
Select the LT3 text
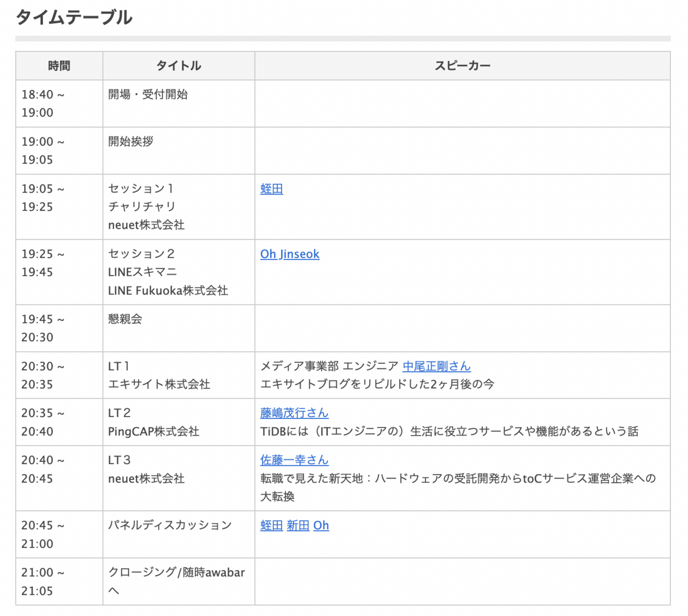point(119,460)
